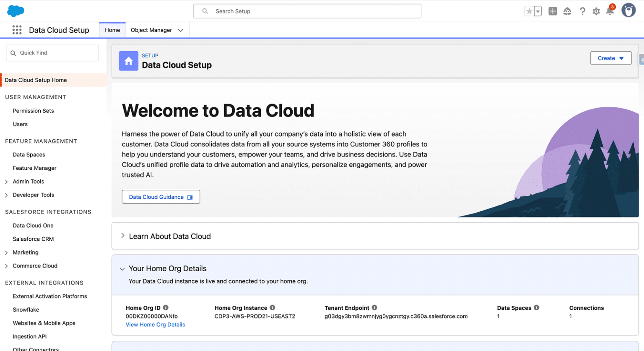The image size is (644, 351).
Task: Click the collapsed side panel handle at right edge
Action: click(x=641, y=60)
